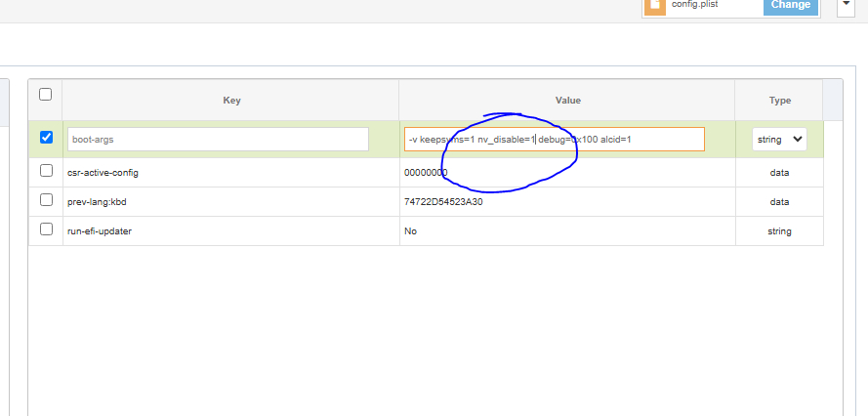The width and height of the screenshot is (868, 416).
Task: Check the prev-lang:kbd row checkbox
Action: click(46, 200)
